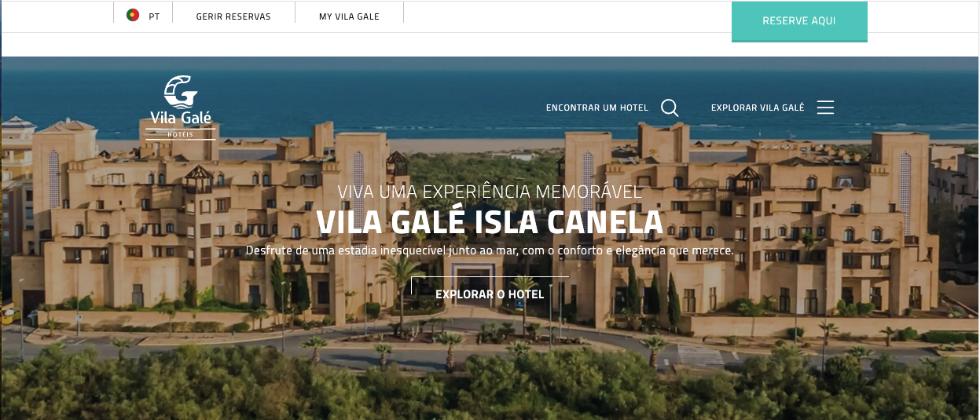
Task: Select the Vila Galé Isla Canela headline
Action: tap(490, 222)
